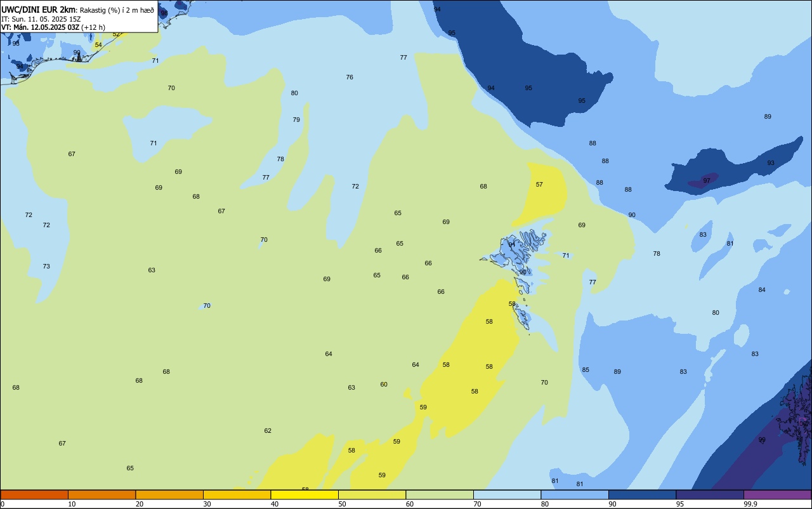The image size is (812, 509).
Task: Select the bright yellow 40–50 legend swatch
Action: click(x=304, y=494)
